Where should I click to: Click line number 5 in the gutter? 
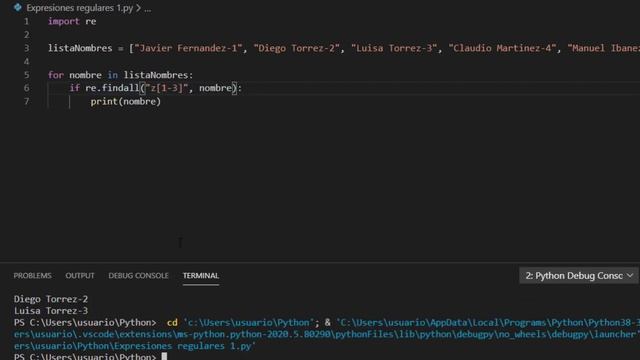click(27, 75)
